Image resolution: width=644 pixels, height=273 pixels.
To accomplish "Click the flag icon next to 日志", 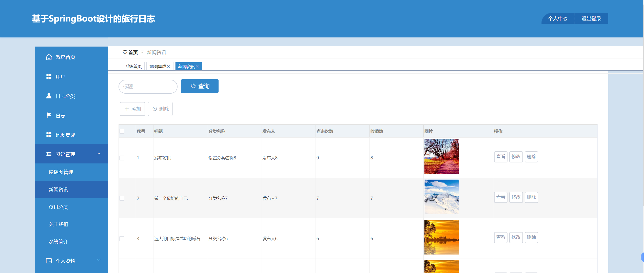I will (49, 115).
